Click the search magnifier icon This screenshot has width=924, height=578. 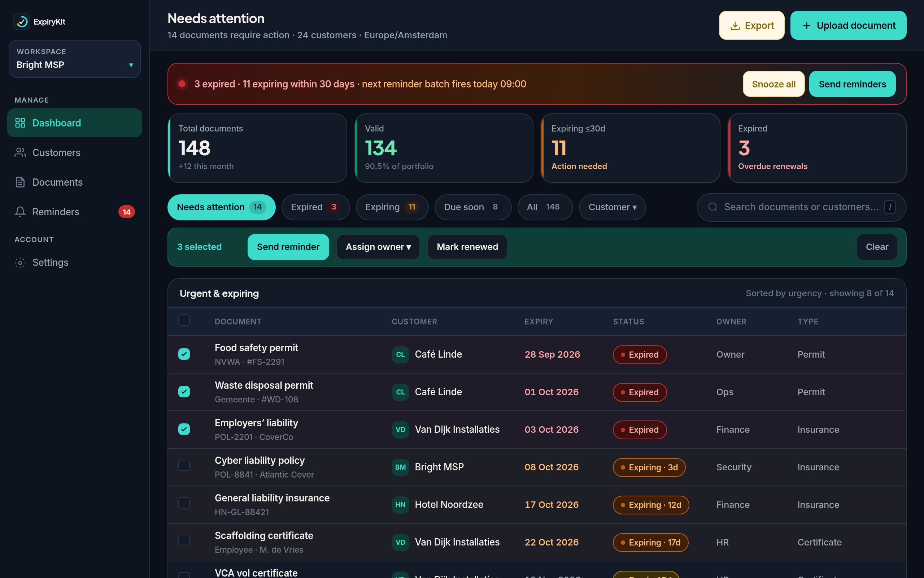(x=712, y=207)
